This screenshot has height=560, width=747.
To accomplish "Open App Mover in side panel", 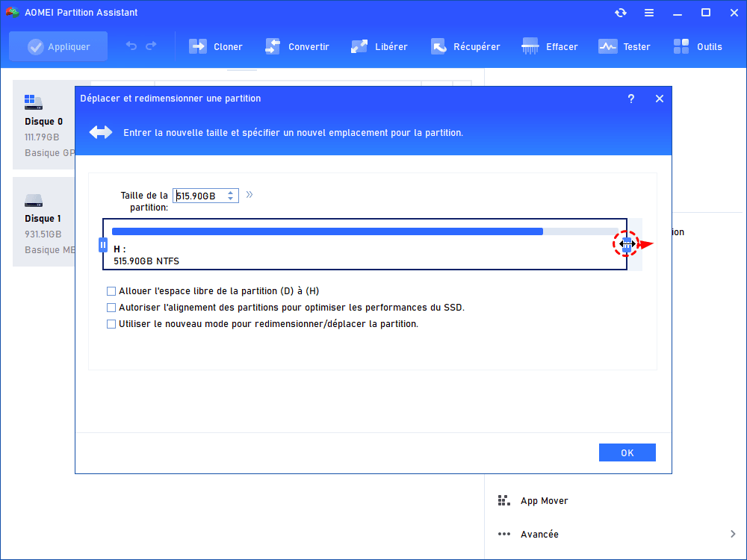I will coord(544,500).
